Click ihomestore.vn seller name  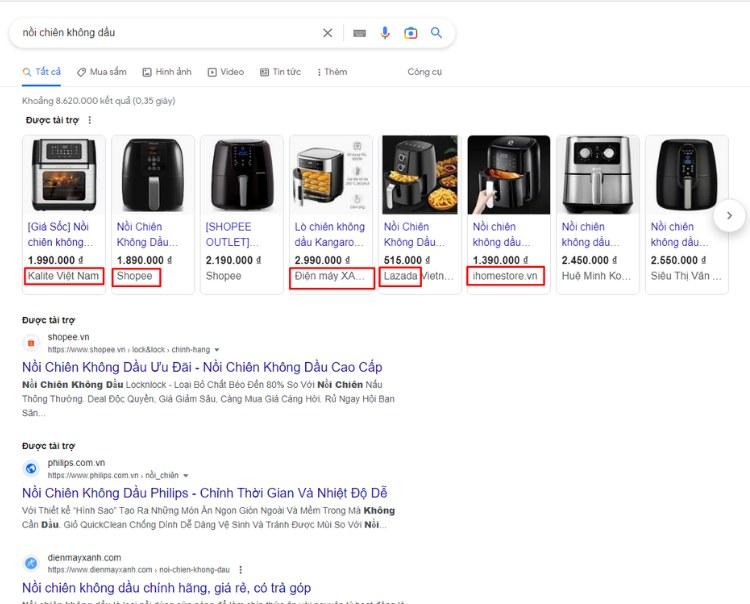point(505,276)
